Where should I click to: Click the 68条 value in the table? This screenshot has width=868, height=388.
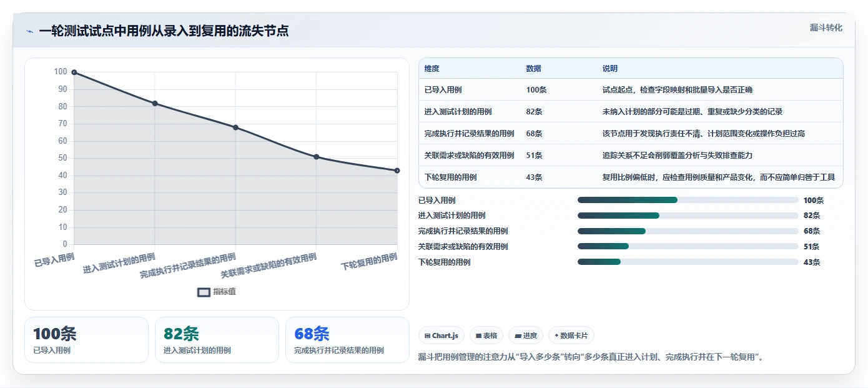(534, 134)
